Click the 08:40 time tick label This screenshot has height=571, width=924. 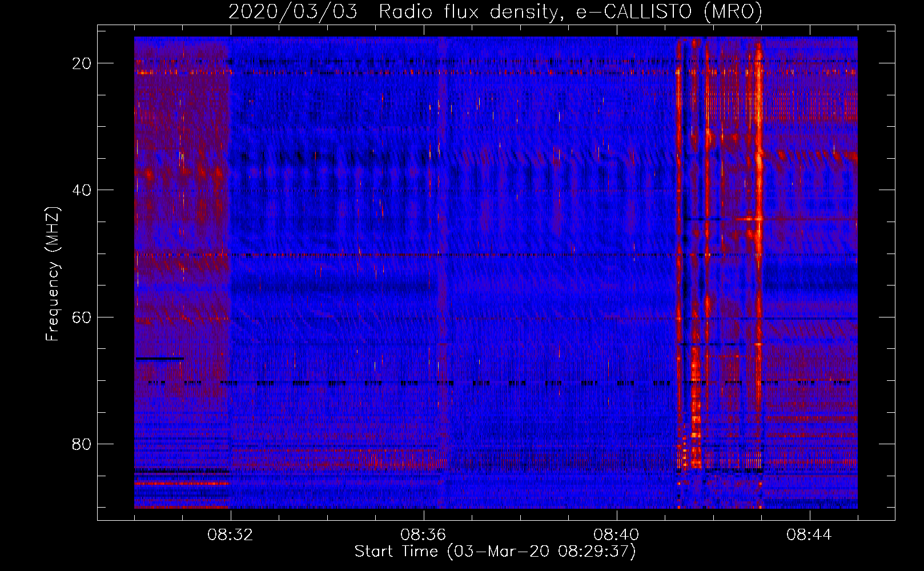[x=617, y=535]
